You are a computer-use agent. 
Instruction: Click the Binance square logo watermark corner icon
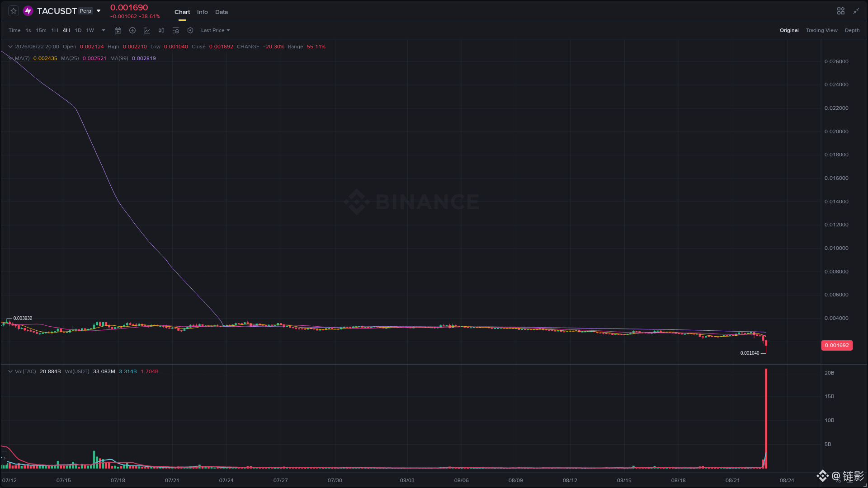[x=822, y=476]
